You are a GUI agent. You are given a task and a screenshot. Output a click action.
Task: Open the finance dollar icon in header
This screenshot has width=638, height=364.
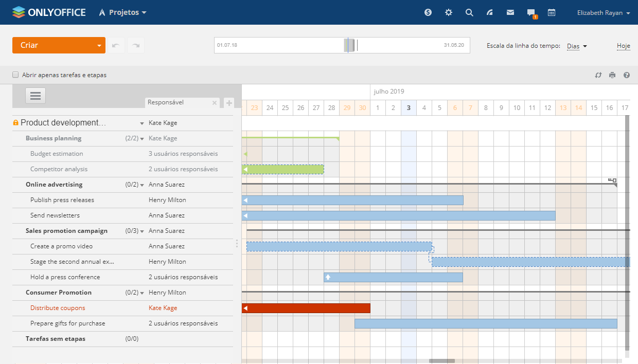pyautogui.click(x=428, y=12)
